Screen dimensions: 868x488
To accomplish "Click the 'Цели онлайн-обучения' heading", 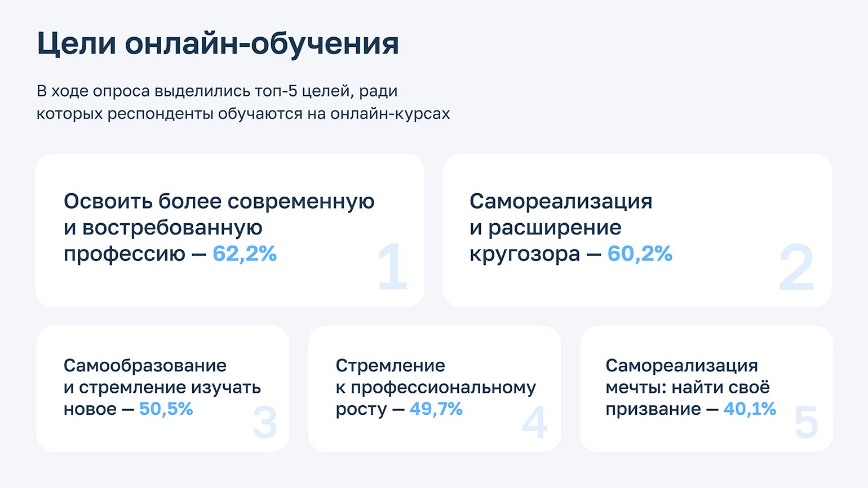I will (x=218, y=43).
